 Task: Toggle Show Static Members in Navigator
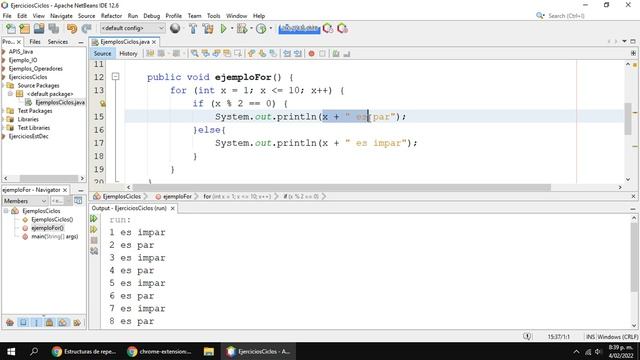[x=36, y=322]
